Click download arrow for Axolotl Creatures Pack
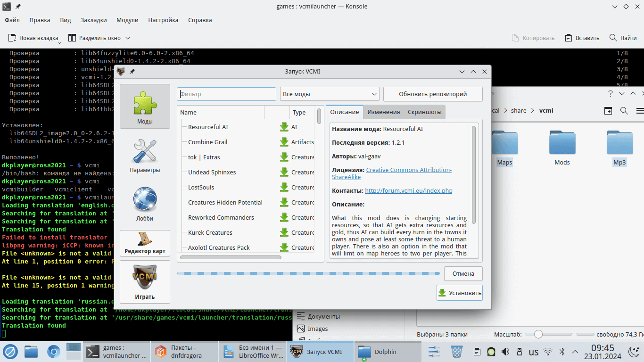This screenshot has height=362, width=644. coord(284,247)
